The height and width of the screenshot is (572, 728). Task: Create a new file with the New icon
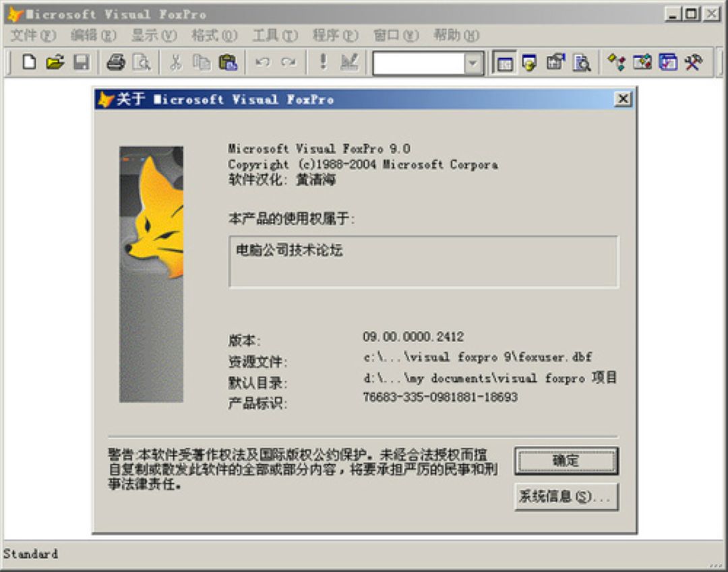click(x=30, y=63)
